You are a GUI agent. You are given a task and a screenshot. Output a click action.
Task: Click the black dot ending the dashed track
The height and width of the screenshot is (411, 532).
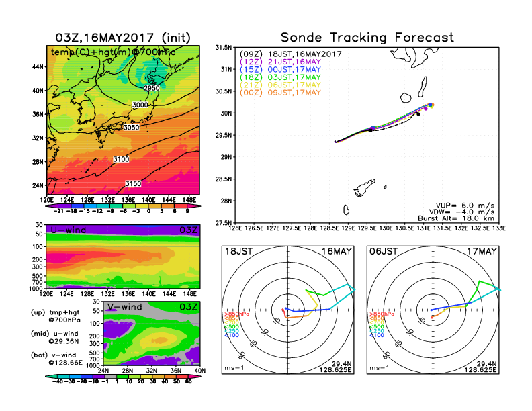(x=418, y=114)
